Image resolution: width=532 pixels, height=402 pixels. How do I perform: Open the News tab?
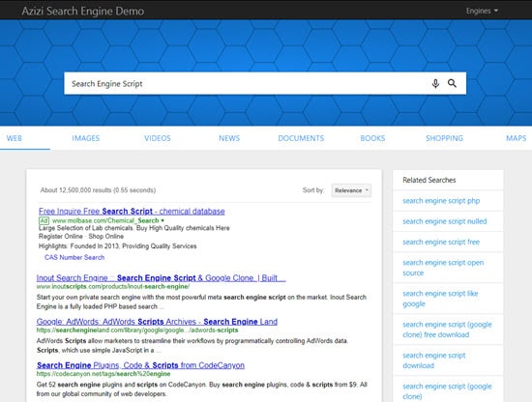point(229,138)
